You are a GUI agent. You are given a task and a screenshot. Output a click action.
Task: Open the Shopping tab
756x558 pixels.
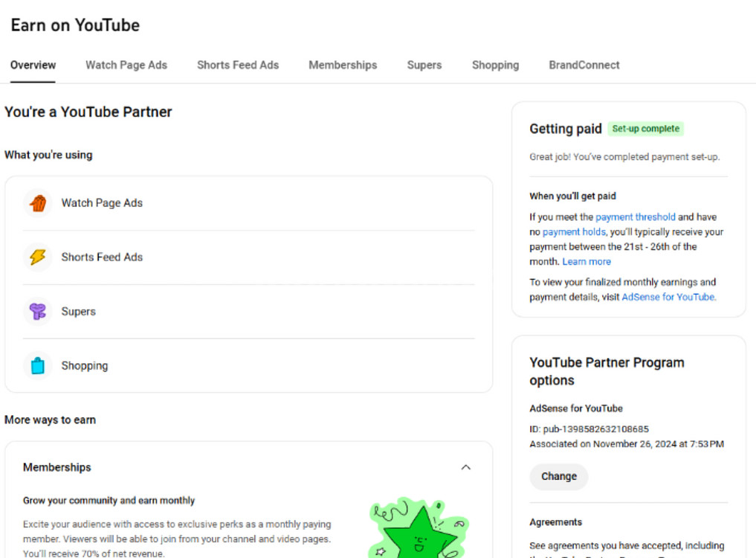point(495,65)
